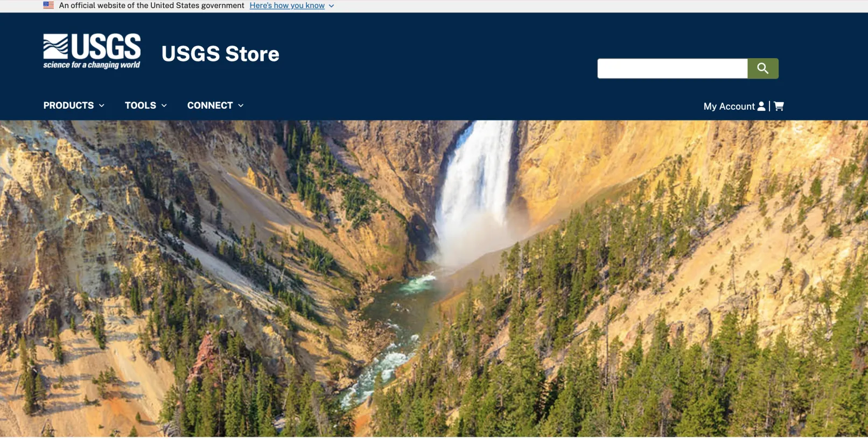Click the "An official website" banner text
Viewport: 868px width, 439px height.
[151, 5]
